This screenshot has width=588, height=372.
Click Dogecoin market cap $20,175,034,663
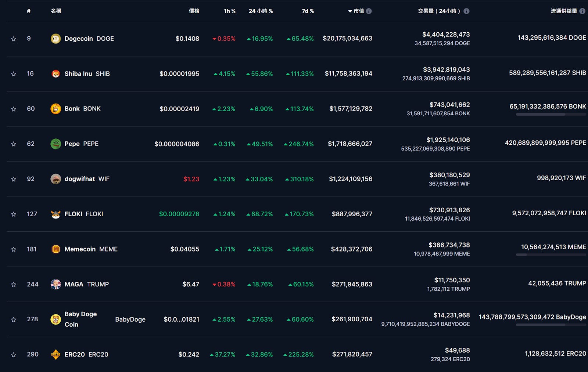pos(347,39)
